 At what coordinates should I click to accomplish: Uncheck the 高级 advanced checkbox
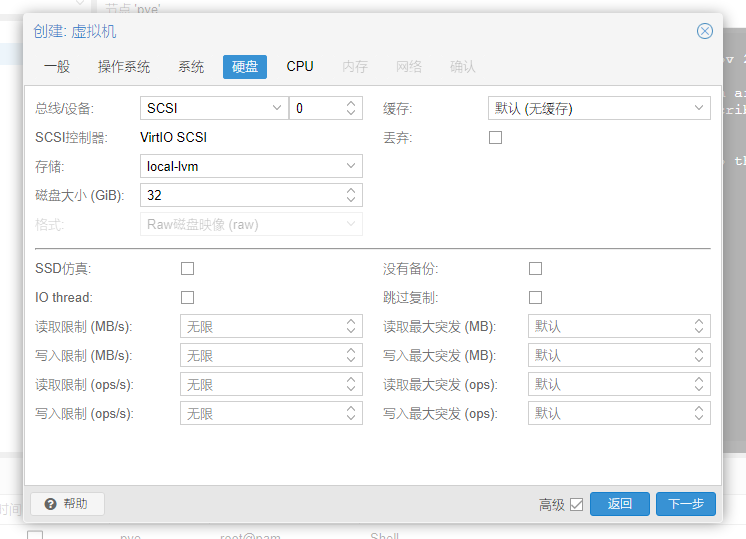[x=576, y=505]
